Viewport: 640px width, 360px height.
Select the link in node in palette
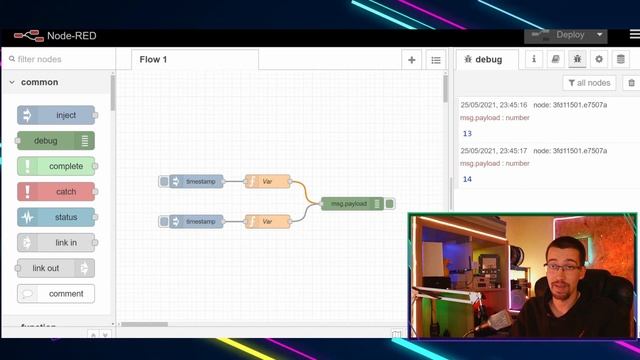click(x=56, y=242)
